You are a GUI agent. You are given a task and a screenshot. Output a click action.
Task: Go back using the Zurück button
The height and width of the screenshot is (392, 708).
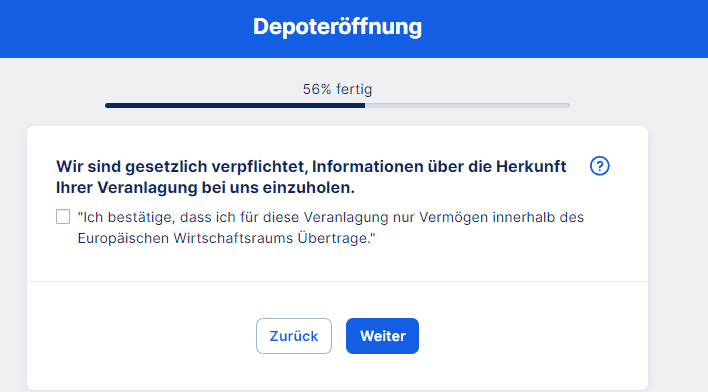point(294,336)
